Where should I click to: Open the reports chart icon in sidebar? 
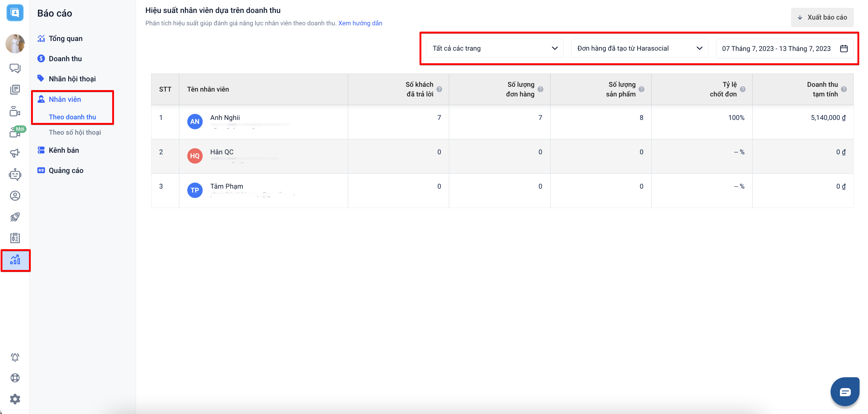15,260
